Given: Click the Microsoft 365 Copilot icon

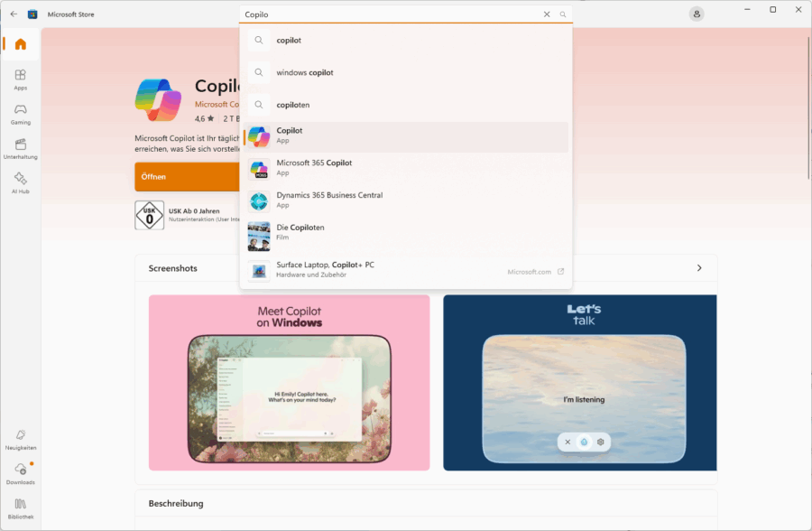Looking at the screenshot, I should point(259,169).
